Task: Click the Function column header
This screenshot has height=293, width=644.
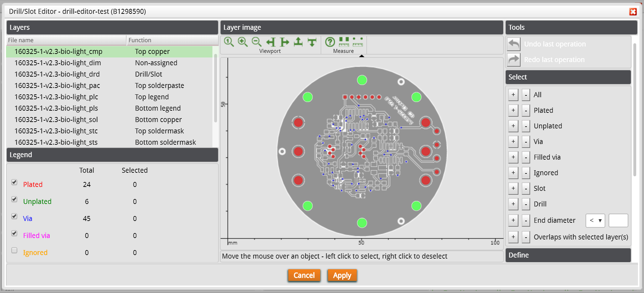Action: [172, 40]
